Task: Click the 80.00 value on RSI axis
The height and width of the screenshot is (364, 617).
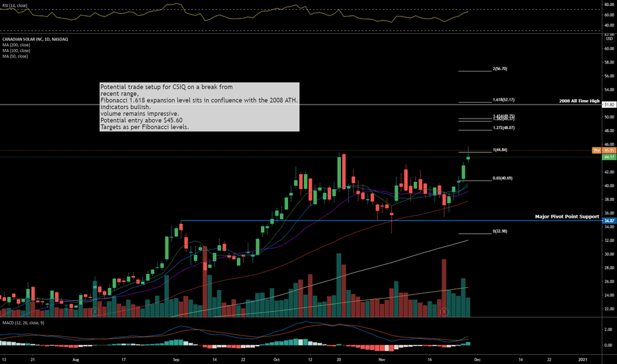Action: coord(609,5)
